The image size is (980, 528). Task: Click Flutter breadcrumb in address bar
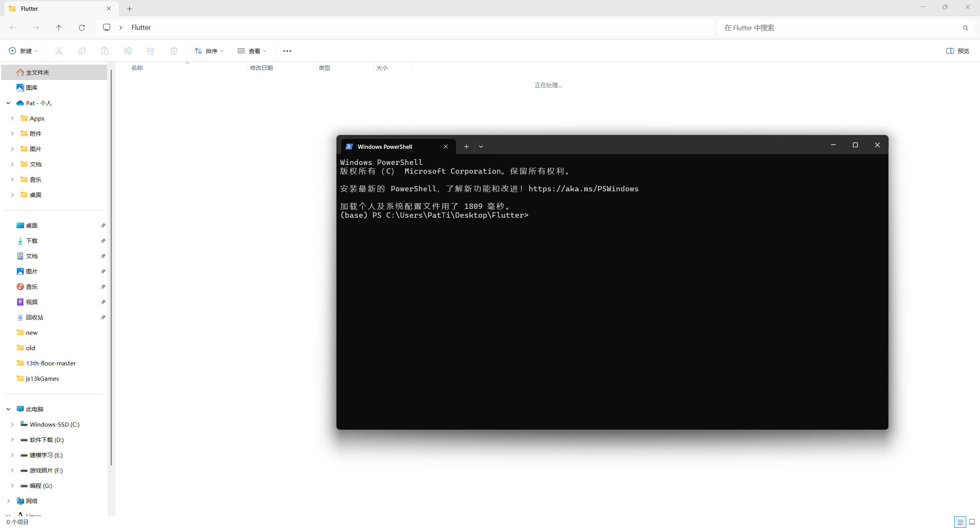click(x=141, y=28)
